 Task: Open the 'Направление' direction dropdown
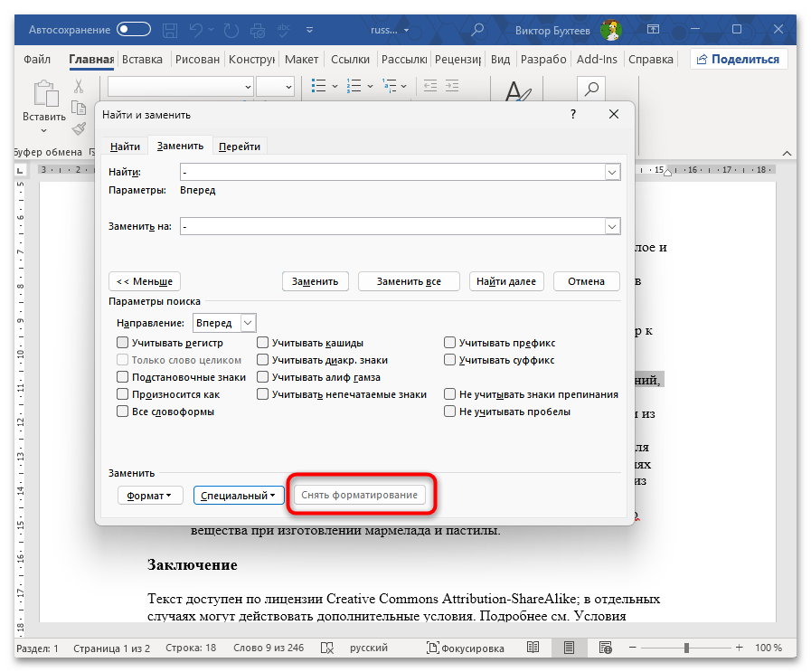249,323
